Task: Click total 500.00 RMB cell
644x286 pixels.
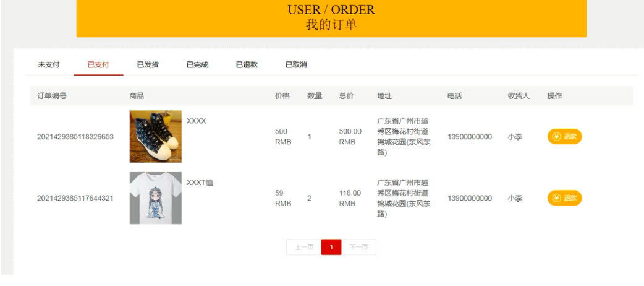Action: coord(350,137)
